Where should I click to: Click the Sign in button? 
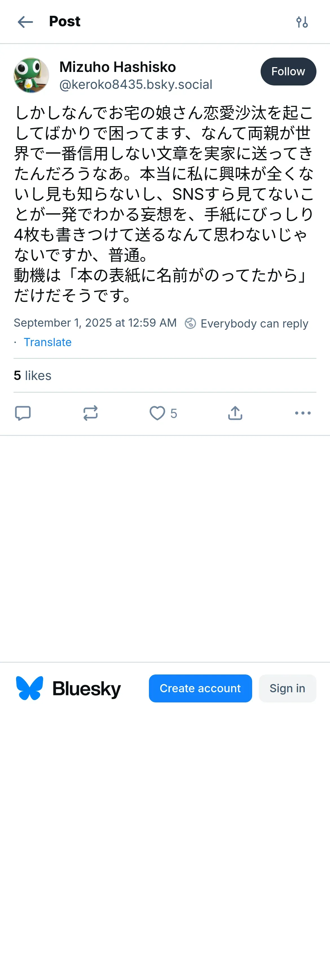tap(287, 688)
